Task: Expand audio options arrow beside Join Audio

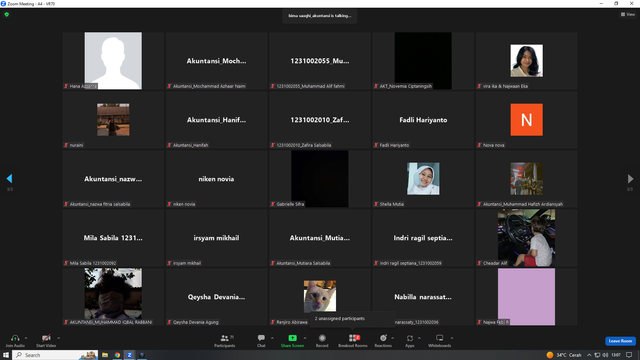Action: click(26, 338)
